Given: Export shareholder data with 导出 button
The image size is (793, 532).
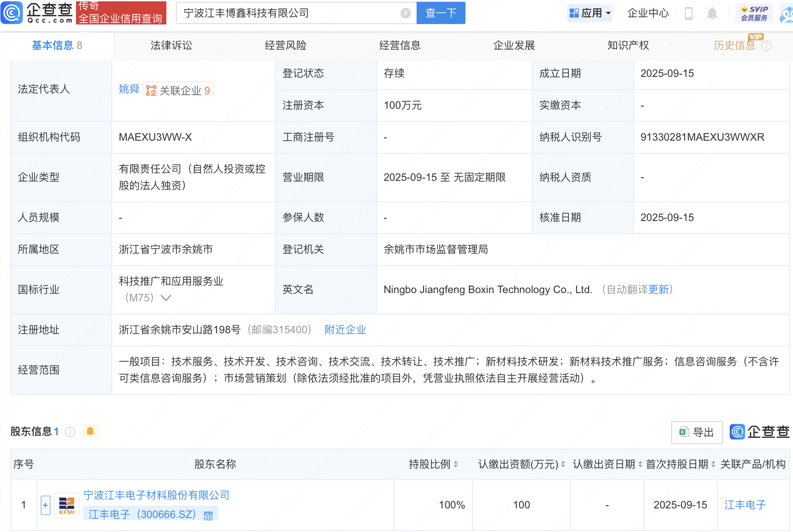Looking at the screenshot, I should [696, 432].
